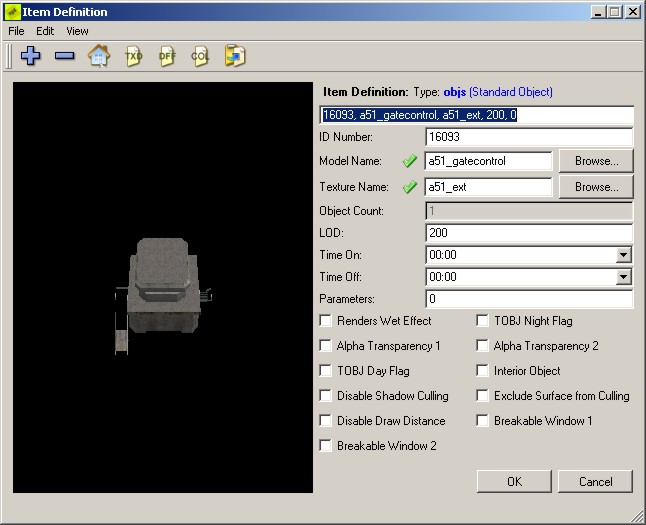Image resolution: width=646 pixels, height=525 pixels.
Task: Click the green checkmark beside Model Name
Action: click(x=410, y=161)
